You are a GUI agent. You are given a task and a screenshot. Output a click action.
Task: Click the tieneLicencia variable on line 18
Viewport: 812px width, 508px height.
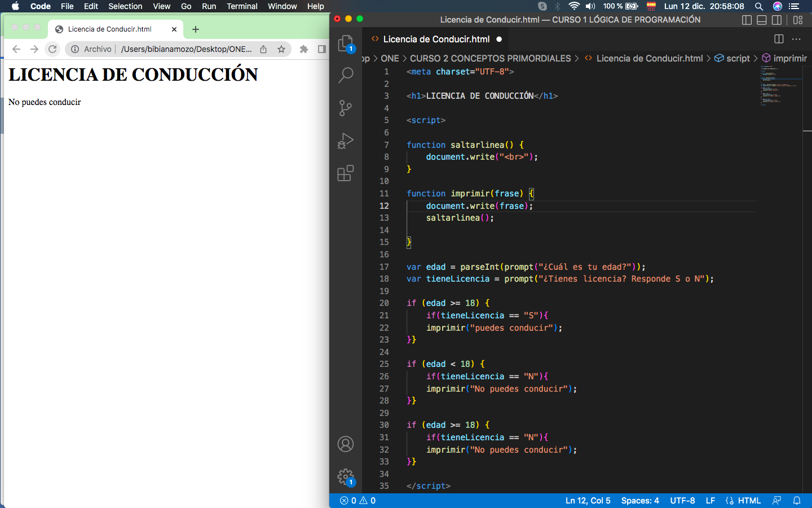pyautogui.click(x=458, y=279)
